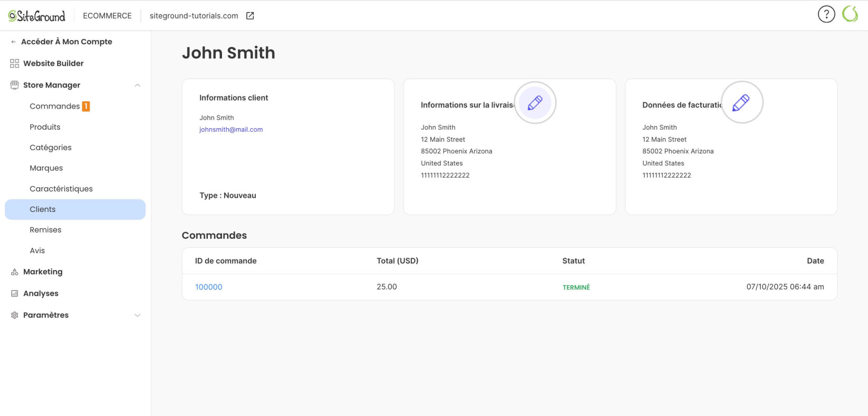Click siteground-tutorials.com domain text

(x=194, y=16)
